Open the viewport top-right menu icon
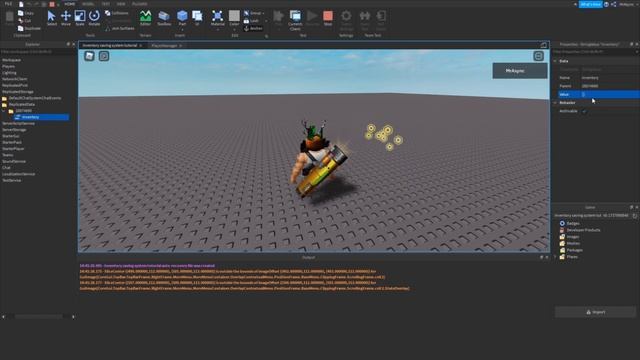640x360 pixels. pos(538,56)
